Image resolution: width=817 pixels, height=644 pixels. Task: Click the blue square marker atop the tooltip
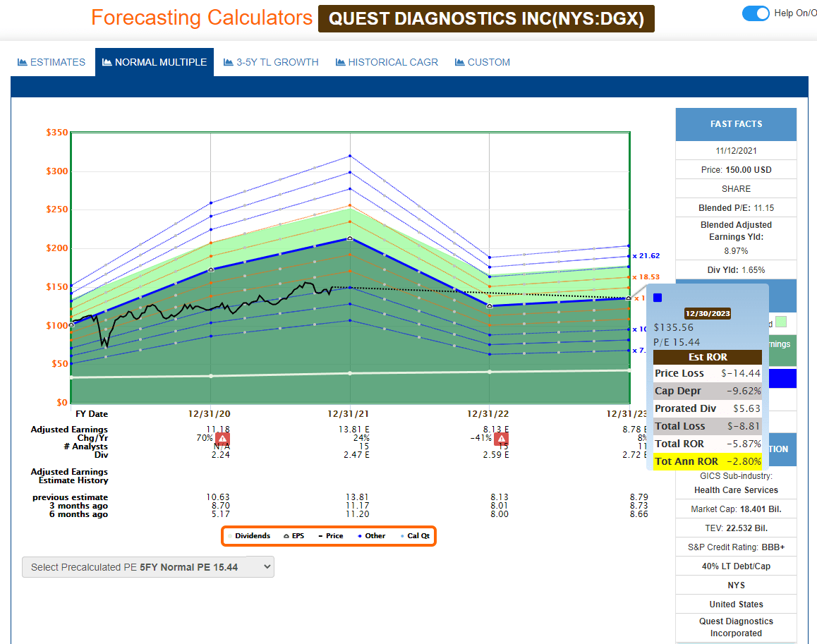pyautogui.click(x=658, y=298)
